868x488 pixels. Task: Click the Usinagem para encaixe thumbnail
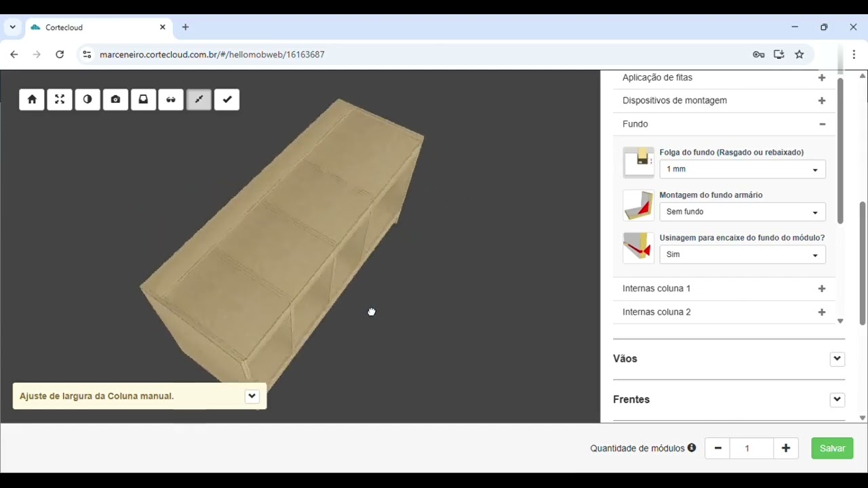point(638,248)
